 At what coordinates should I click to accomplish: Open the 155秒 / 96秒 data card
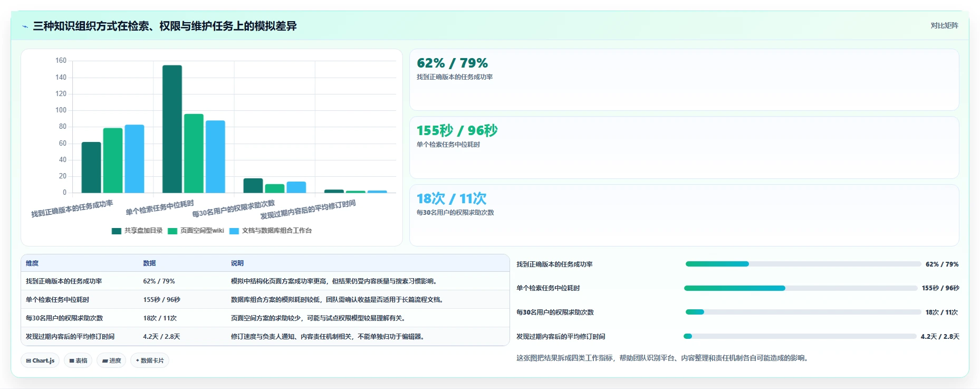coord(684,147)
